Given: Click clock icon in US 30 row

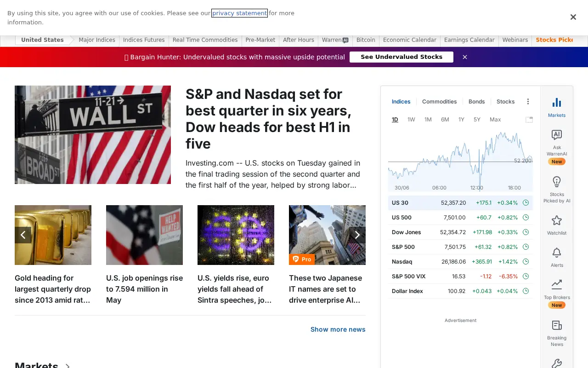Looking at the screenshot, I should pos(526,203).
